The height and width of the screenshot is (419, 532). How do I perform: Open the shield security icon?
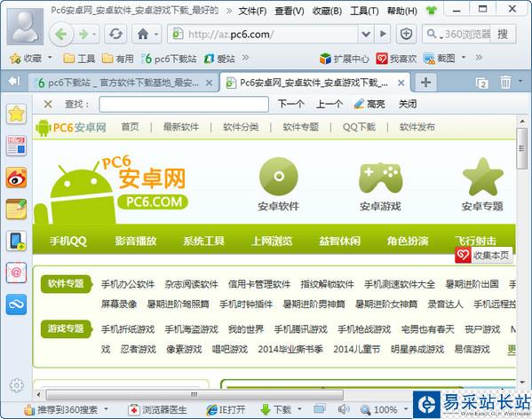406,34
